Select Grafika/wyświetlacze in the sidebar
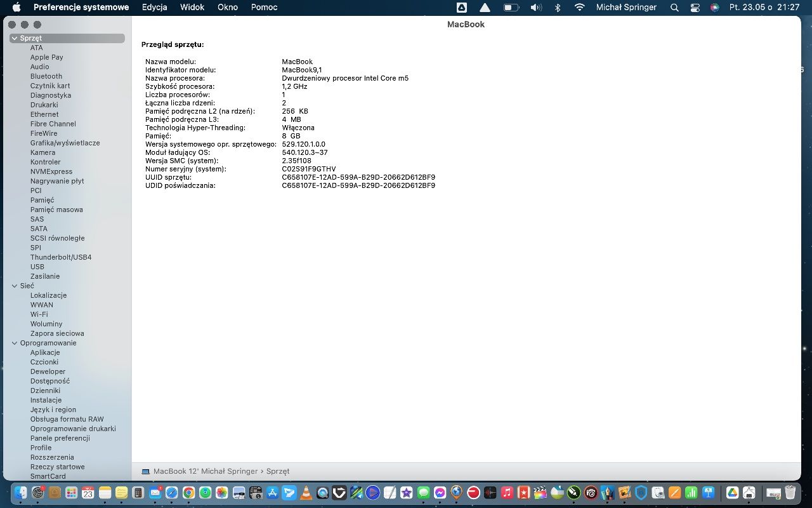Image resolution: width=812 pixels, height=508 pixels. click(x=65, y=143)
